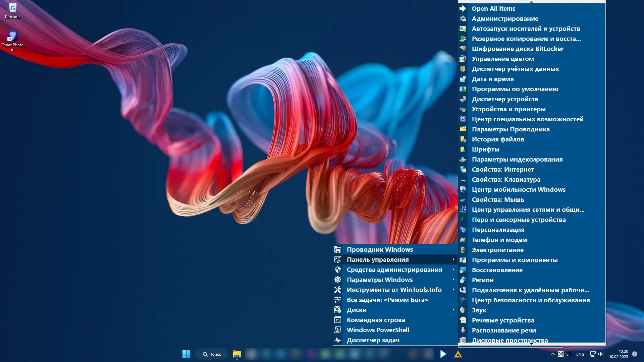Click the Open All Items arrow icon
The image size is (644, 362).
tap(463, 8)
